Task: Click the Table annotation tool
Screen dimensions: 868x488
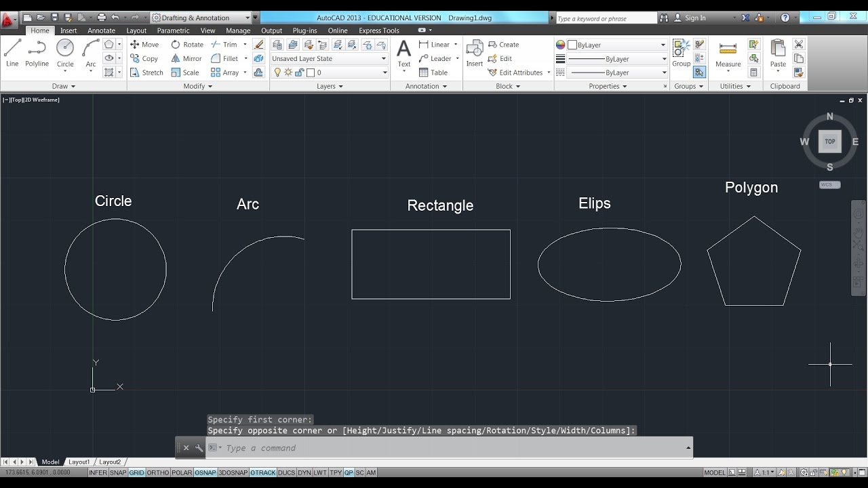Action: tap(433, 73)
